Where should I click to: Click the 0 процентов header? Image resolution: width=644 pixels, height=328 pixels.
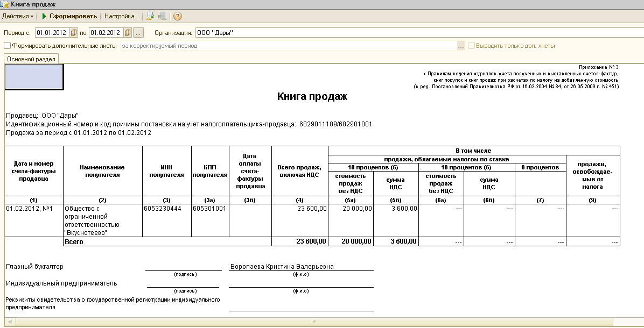coord(541,167)
